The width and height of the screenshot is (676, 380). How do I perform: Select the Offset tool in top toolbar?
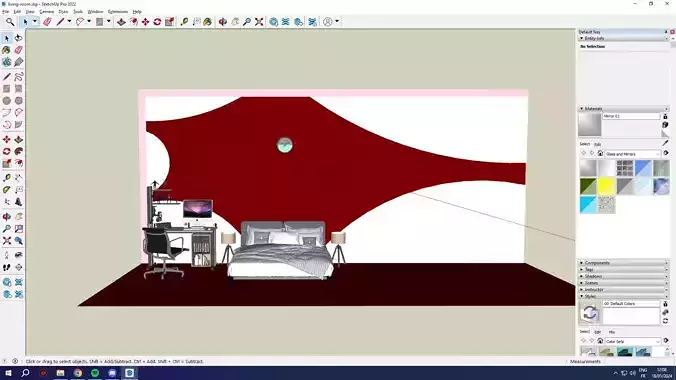click(134, 22)
